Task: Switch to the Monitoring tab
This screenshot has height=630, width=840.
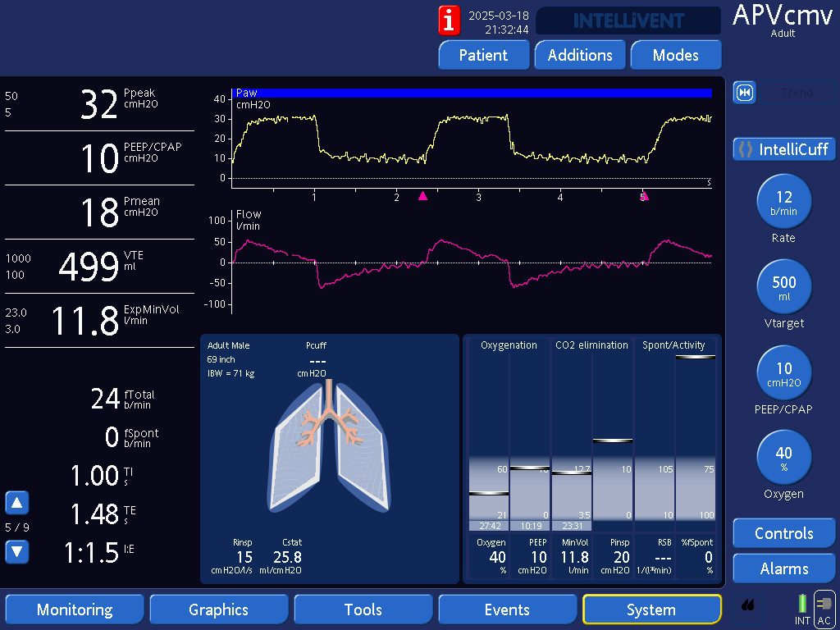Action: pos(75,609)
